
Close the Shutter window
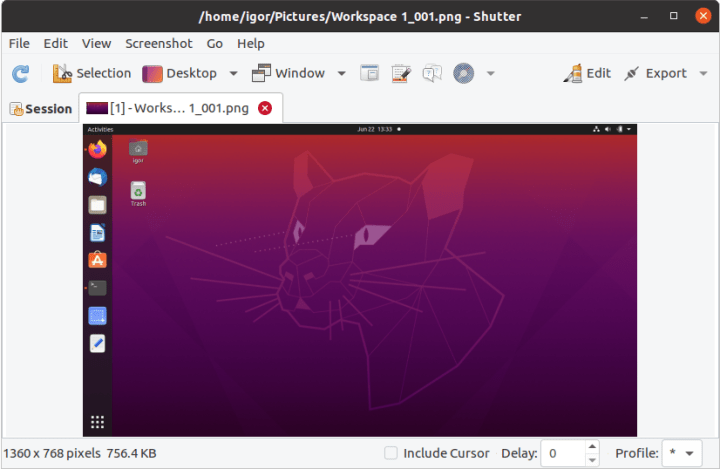tap(703, 16)
